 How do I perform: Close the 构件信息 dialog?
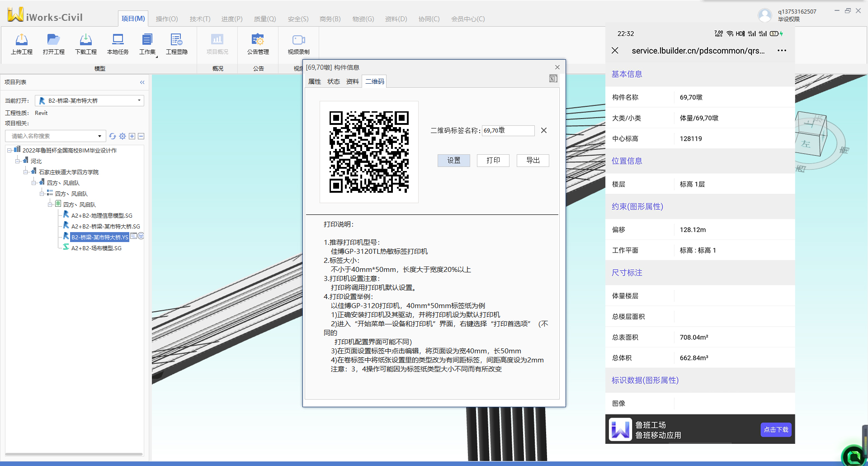click(x=557, y=67)
